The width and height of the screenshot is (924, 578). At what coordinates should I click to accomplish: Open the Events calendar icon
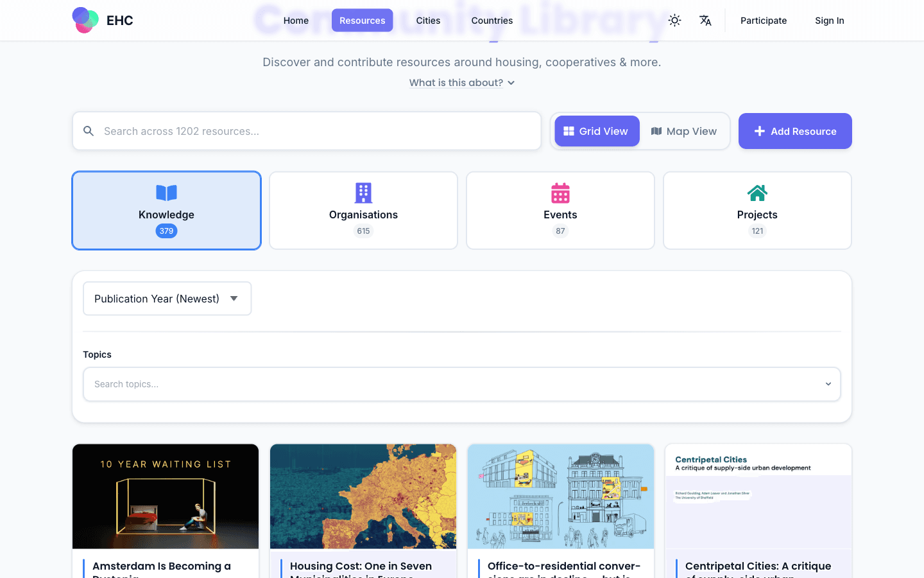(x=560, y=193)
